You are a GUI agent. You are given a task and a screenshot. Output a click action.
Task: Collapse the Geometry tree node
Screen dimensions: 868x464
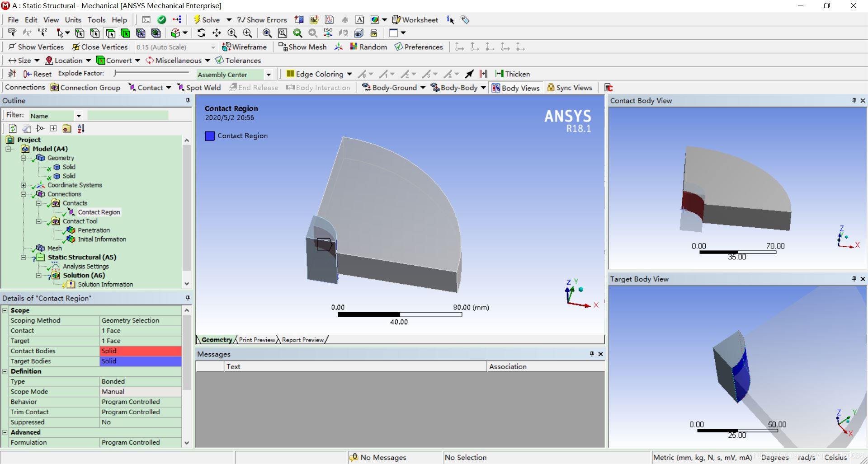coord(24,158)
